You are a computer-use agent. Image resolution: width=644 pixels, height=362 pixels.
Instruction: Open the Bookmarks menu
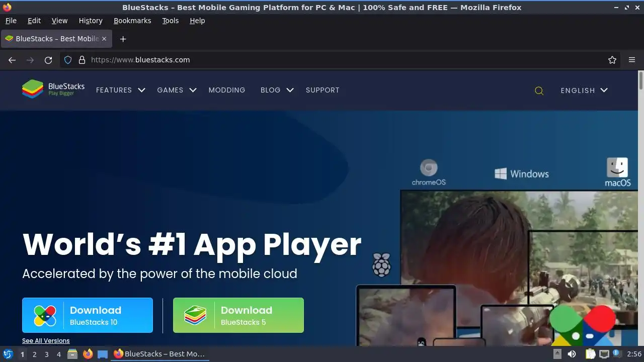coord(132,21)
